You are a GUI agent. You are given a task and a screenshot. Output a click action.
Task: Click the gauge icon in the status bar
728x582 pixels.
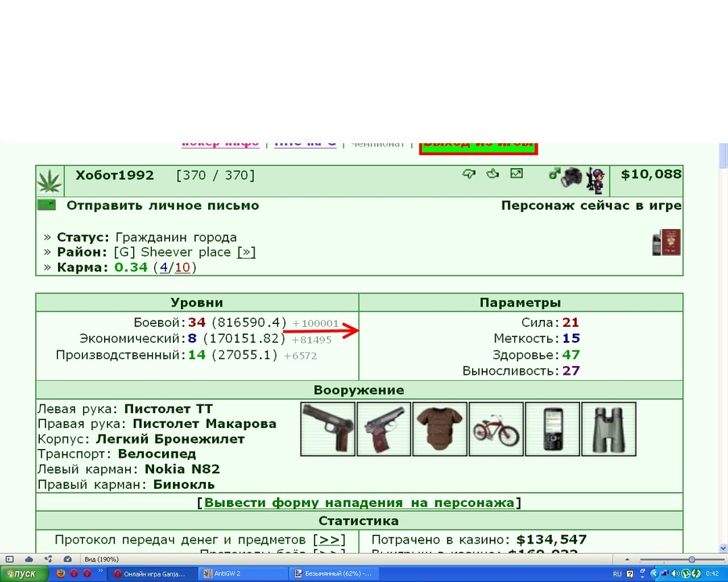coord(67,559)
